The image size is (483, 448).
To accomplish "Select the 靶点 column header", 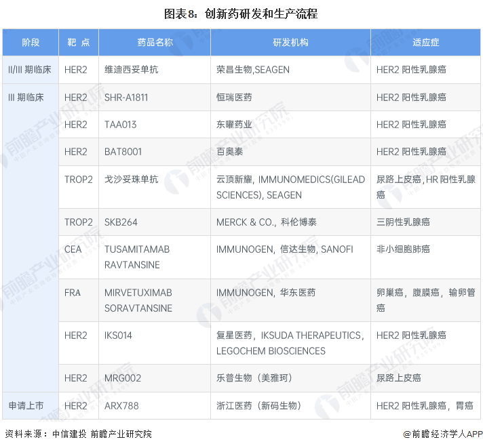I will [79, 43].
